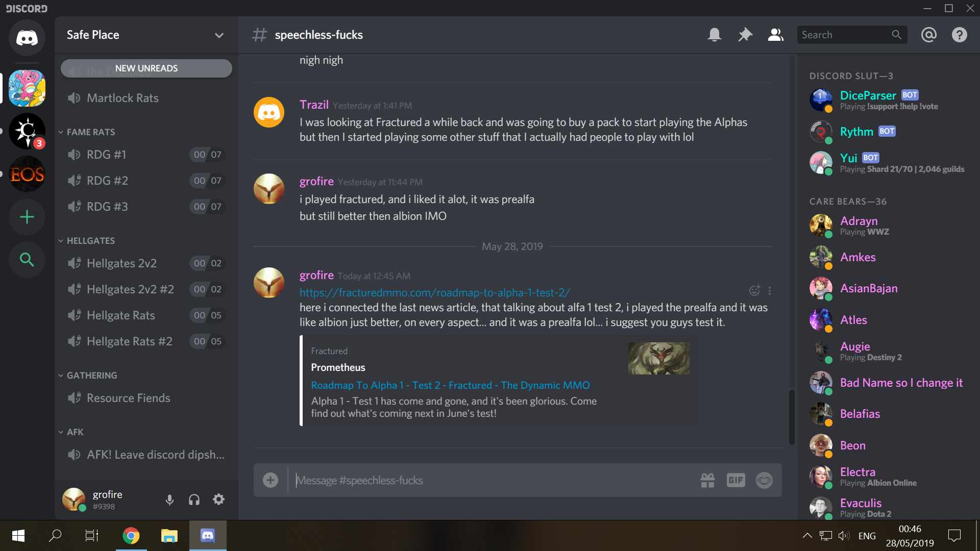Screen dimensions: 980x551
Task: Toggle microphone mute
Action: point(169,499)
